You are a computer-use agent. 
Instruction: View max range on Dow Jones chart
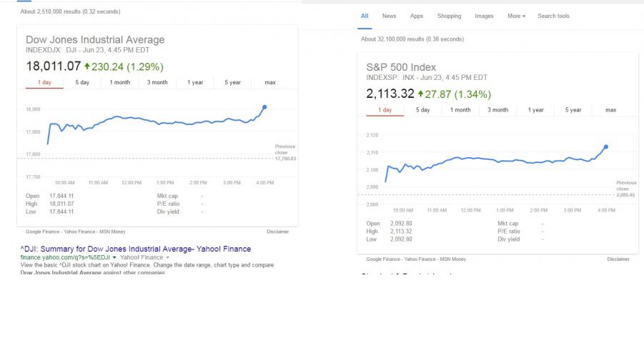pos(269,82)
